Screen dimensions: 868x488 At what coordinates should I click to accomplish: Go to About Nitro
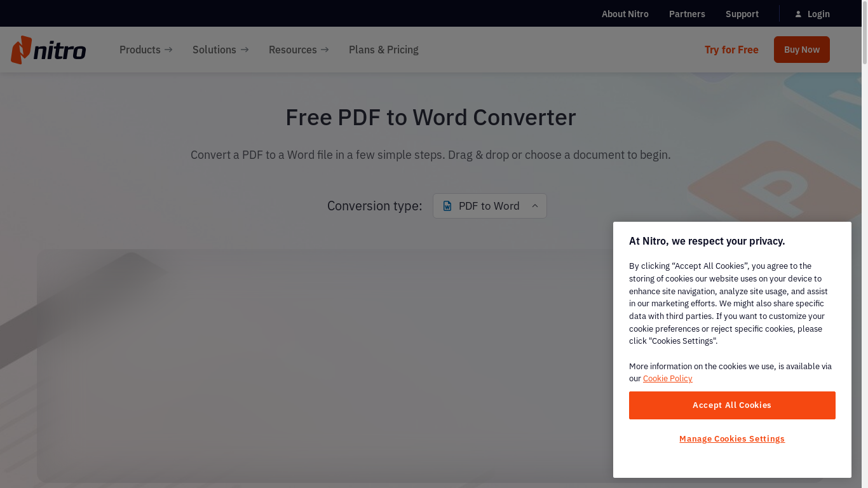[x=625, y=14]
